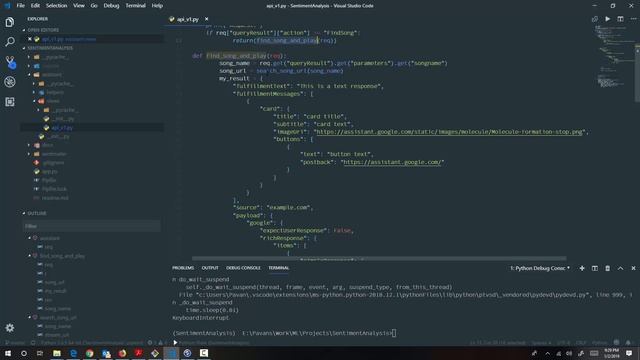Select my_result variable in Outline
This screenshot has height=360, width=640.
tap(55, 291)
